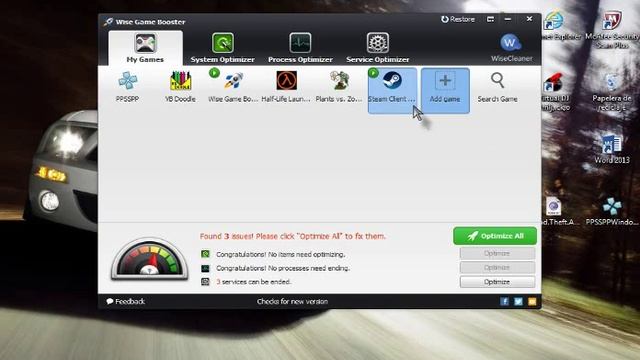Minimize the Wise Game Booster window
The width and height of the screenshot is (640, 360).
(x=508, y=19)
